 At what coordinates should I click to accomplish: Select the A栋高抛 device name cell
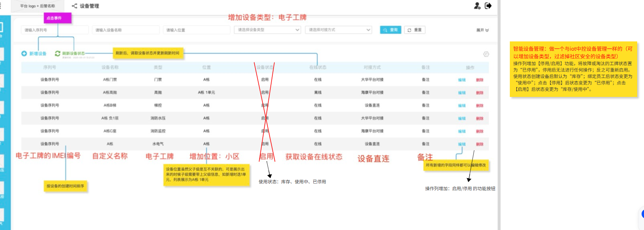(x=110, y=92)
